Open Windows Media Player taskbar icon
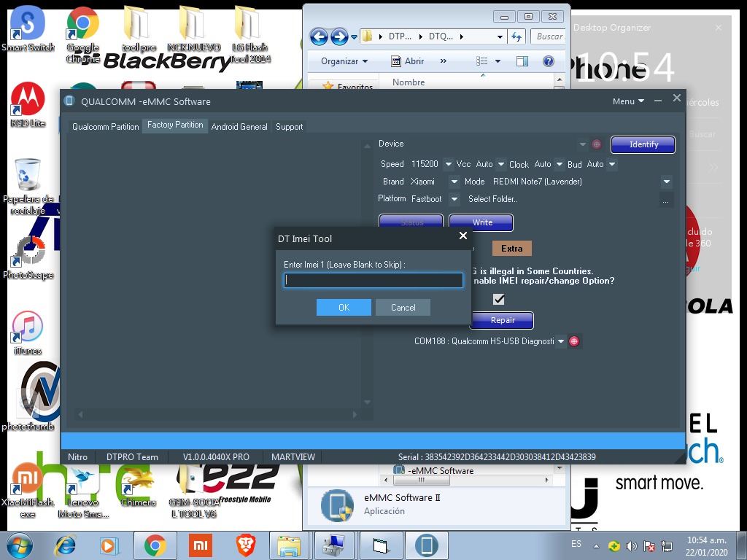The height and width of the screenshot is (560, 747). [109, 545]
